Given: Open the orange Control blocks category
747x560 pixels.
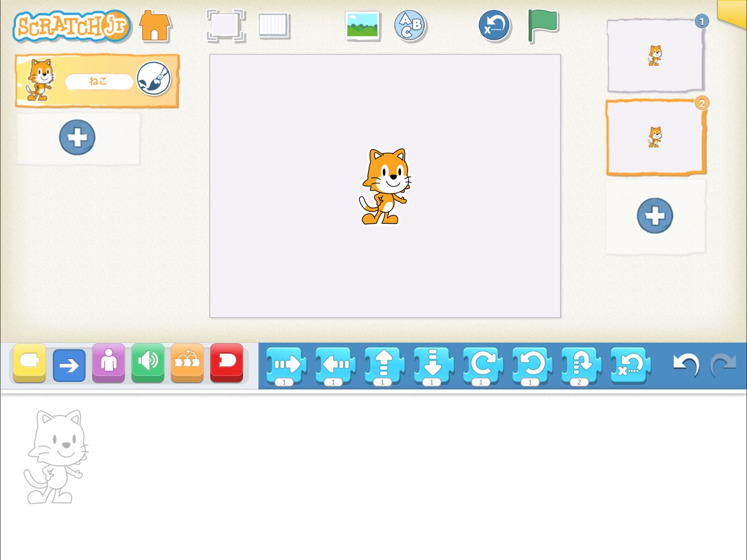Looking at the screenshot, I should click(x=187, y=363).
